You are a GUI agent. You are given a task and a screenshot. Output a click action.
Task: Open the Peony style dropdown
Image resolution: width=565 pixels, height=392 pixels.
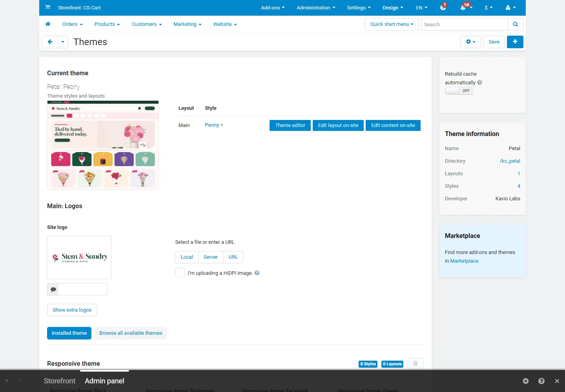214,125
